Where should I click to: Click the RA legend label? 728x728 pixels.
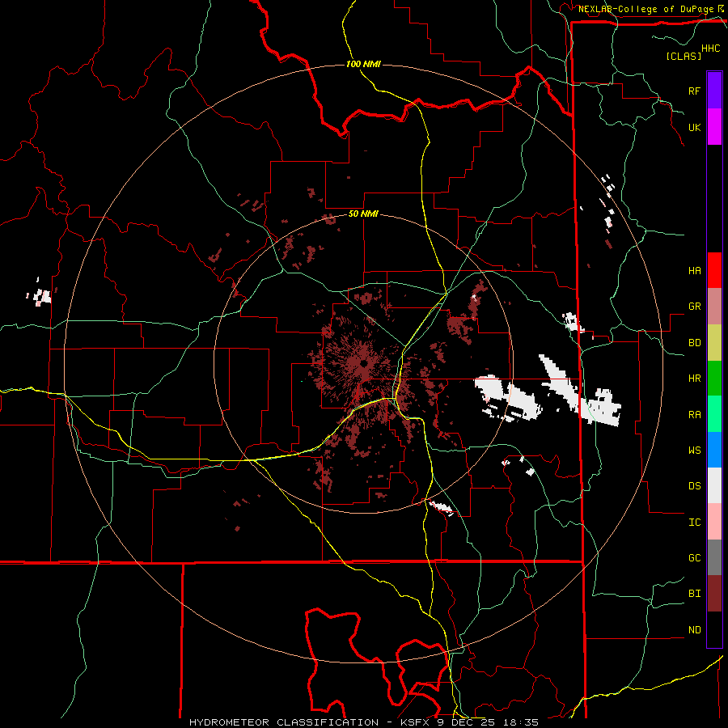(694, 415)
